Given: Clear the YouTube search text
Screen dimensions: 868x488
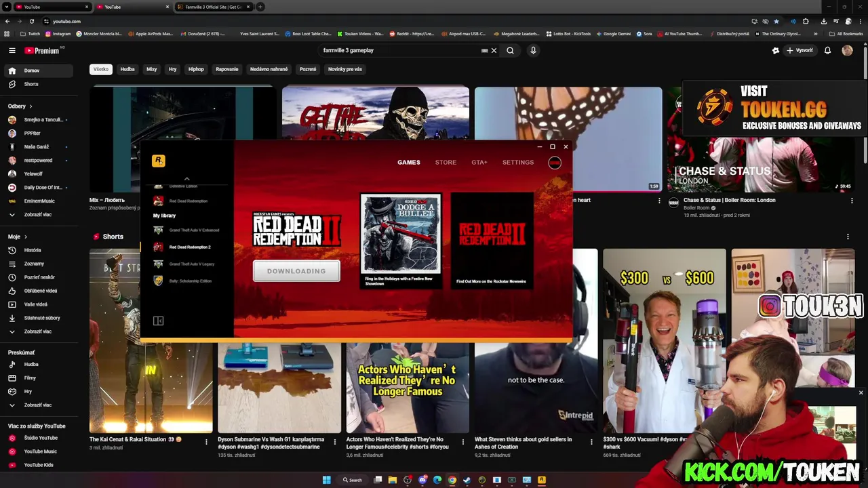Looking at the screenshot, I should point(494,50).
